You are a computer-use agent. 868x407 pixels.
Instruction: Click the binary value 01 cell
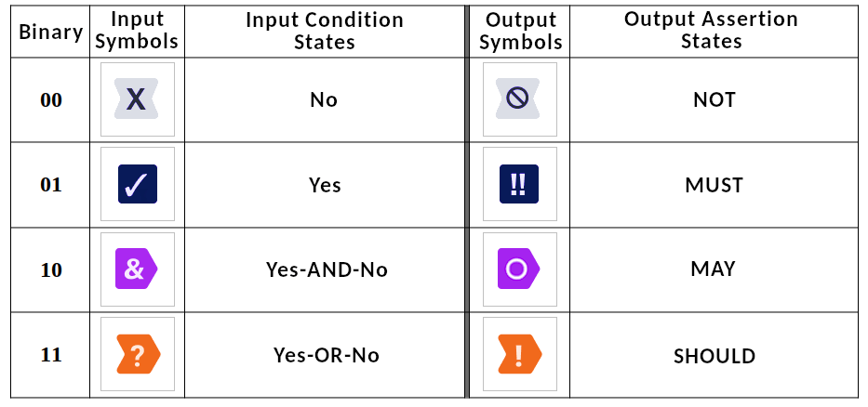coord(51,185)
